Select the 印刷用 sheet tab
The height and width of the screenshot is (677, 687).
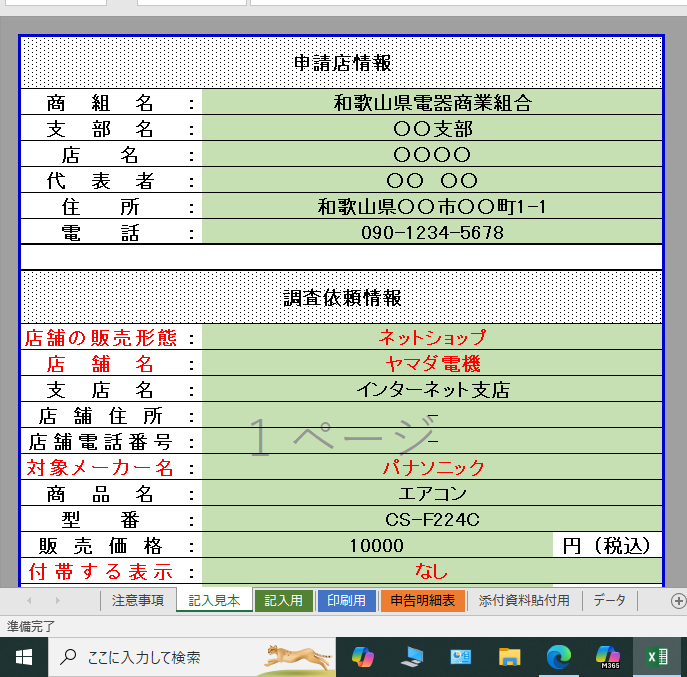(x=346, y=601)
